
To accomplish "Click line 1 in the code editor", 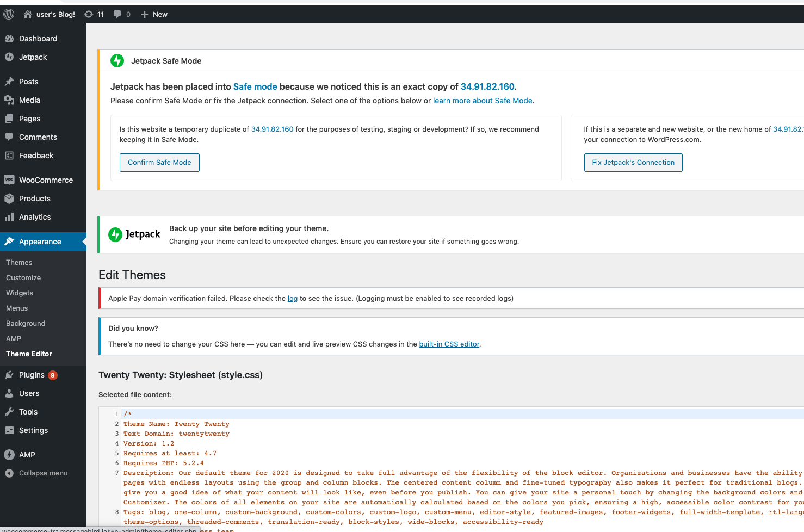I will pyautogui.click(x=326, y=414).
